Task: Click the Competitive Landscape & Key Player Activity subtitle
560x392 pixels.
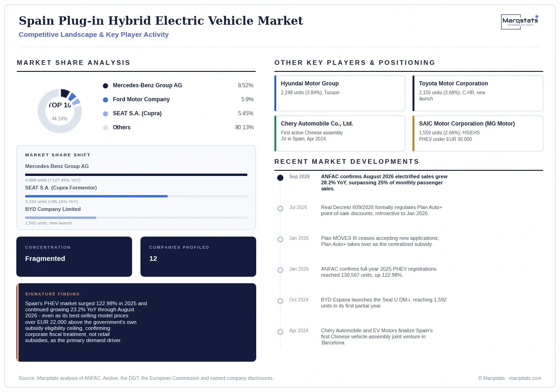Action: tap(94, 35)
